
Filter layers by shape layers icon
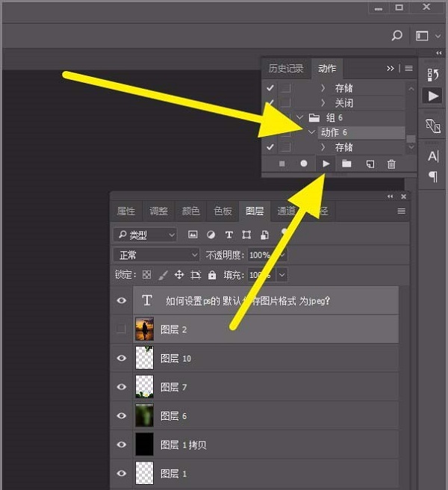(246, 235)
